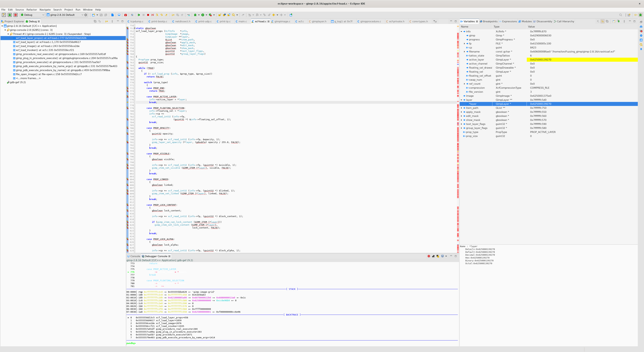Click the red Terminate button in toolbar
Image resolution: width=644 pixels, height=352 pixels.
click(x=148, y=15)
